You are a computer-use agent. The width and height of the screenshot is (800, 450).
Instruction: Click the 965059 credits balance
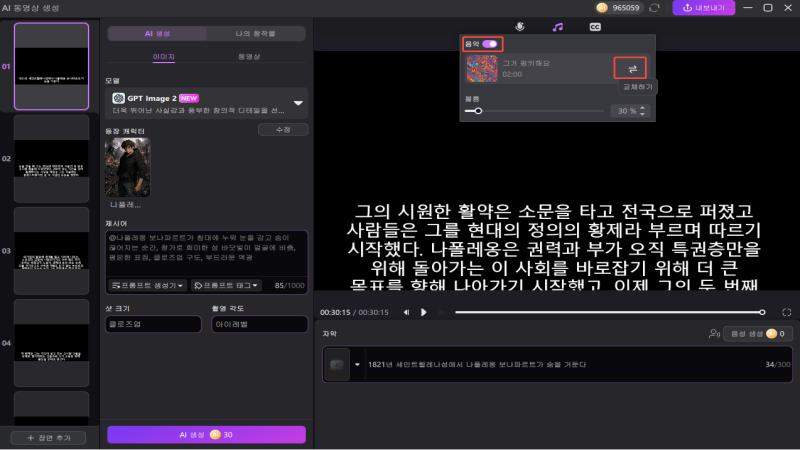(x=626, y=8)
